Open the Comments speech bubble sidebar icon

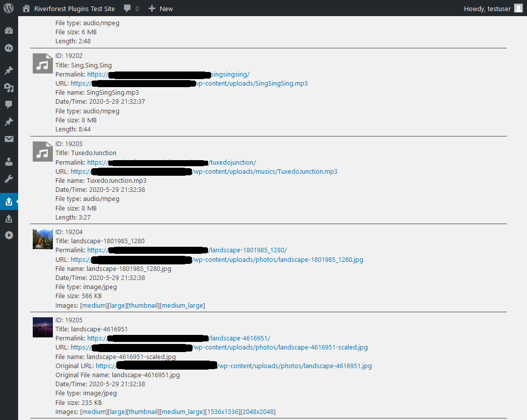tap(9, 104)
